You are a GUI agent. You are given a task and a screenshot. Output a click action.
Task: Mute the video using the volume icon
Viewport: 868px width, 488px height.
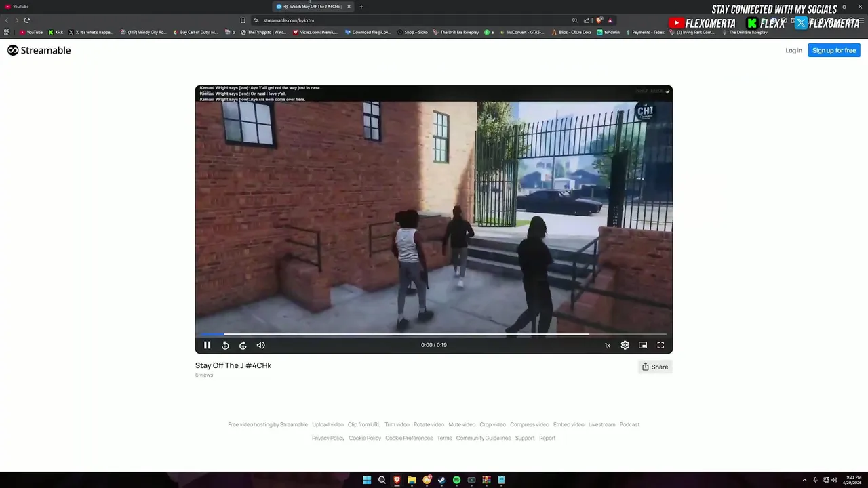260,345
